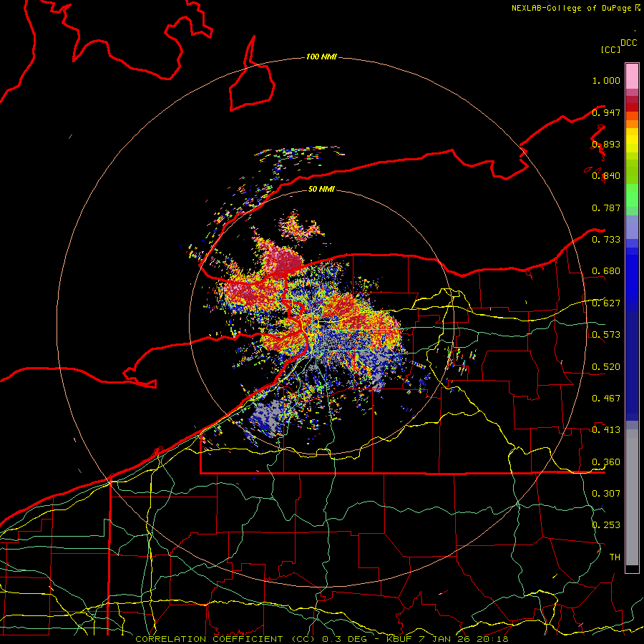Viewport: 644px width, 644px height.
Task: Click the 0.627 color scale value
Action: point(606,303)
